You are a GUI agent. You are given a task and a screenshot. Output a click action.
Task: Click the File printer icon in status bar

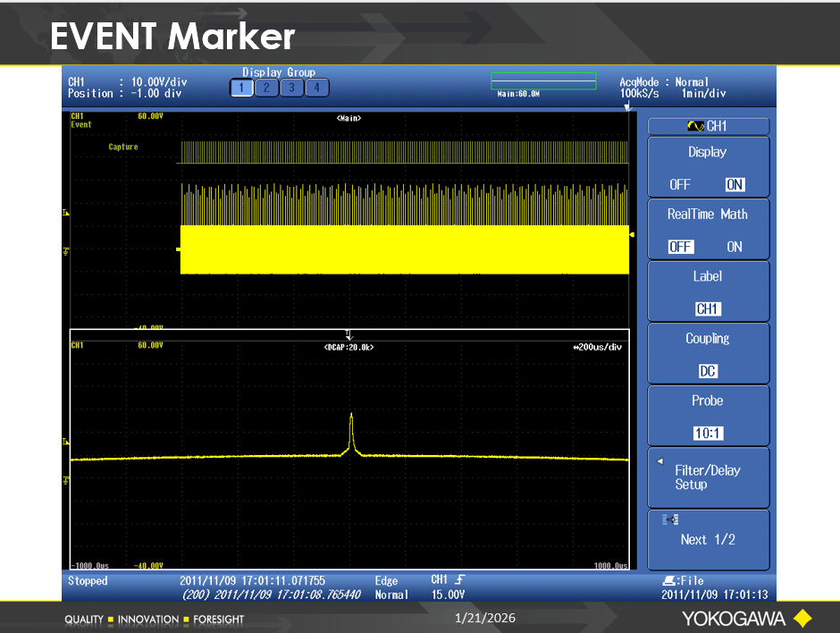(668, 581)
